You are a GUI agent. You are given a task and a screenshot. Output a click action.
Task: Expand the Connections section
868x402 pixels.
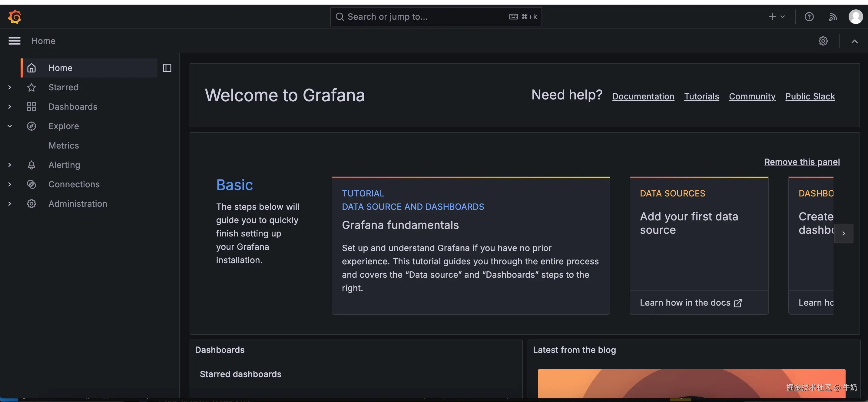[9, 184]
